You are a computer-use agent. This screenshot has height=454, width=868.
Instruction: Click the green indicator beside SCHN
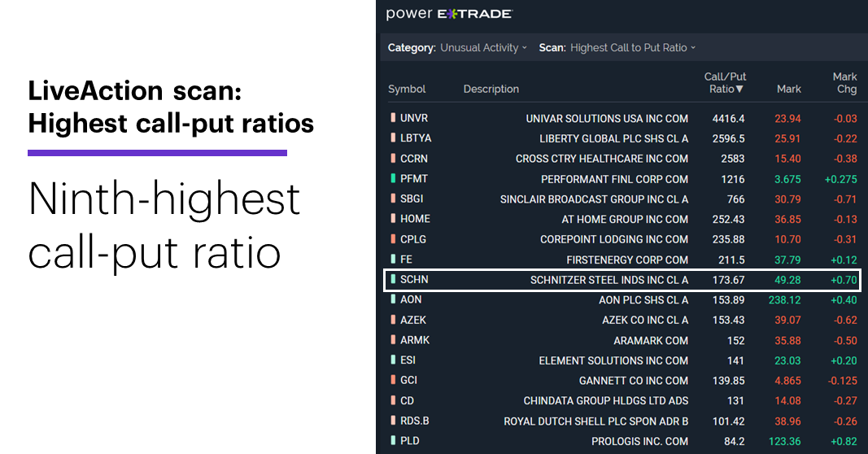click(x=393, y=279)
